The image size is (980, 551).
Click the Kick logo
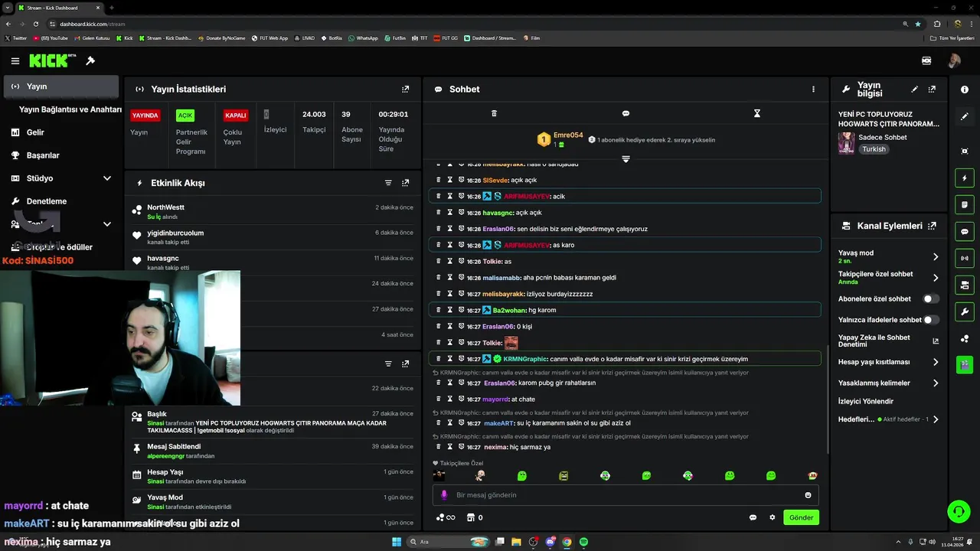tap(52, 60)
